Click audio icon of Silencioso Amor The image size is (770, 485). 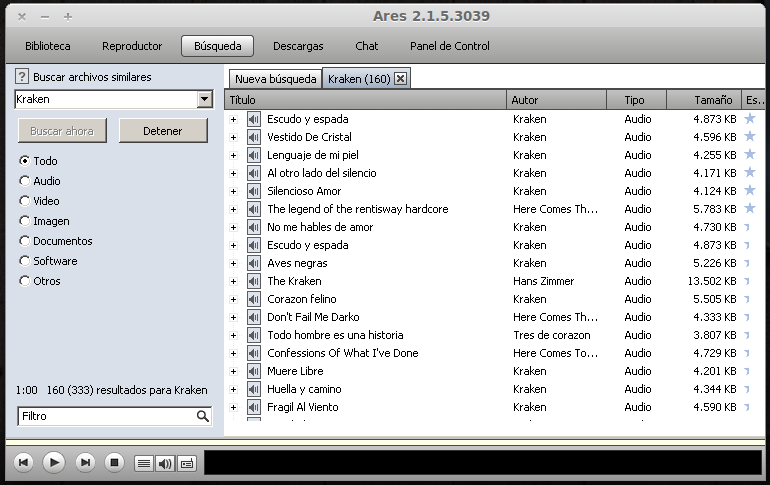254,191
